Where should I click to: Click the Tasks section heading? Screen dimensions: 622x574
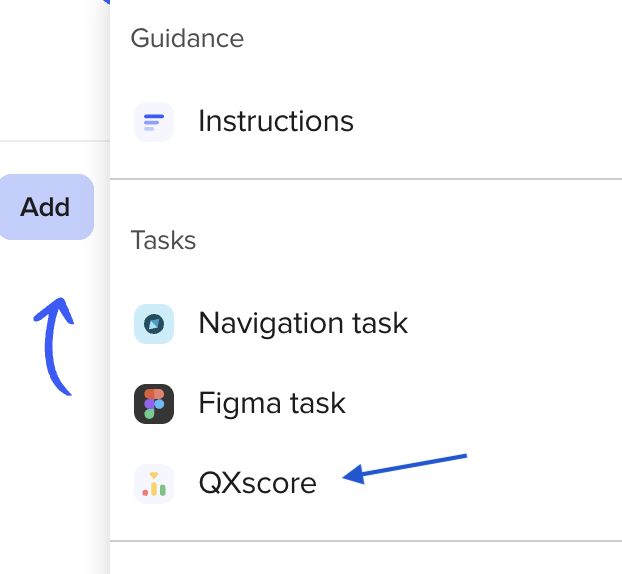pyautogui.click(x=163, y=240)
